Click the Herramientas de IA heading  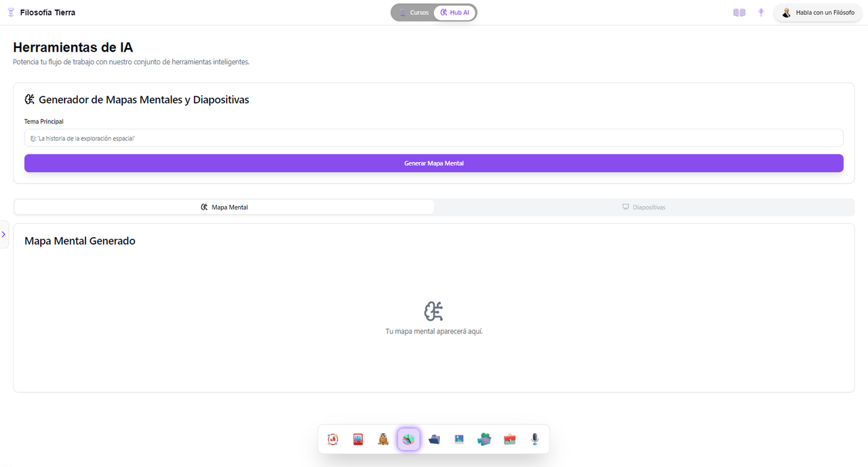click(x=73, y=47)
